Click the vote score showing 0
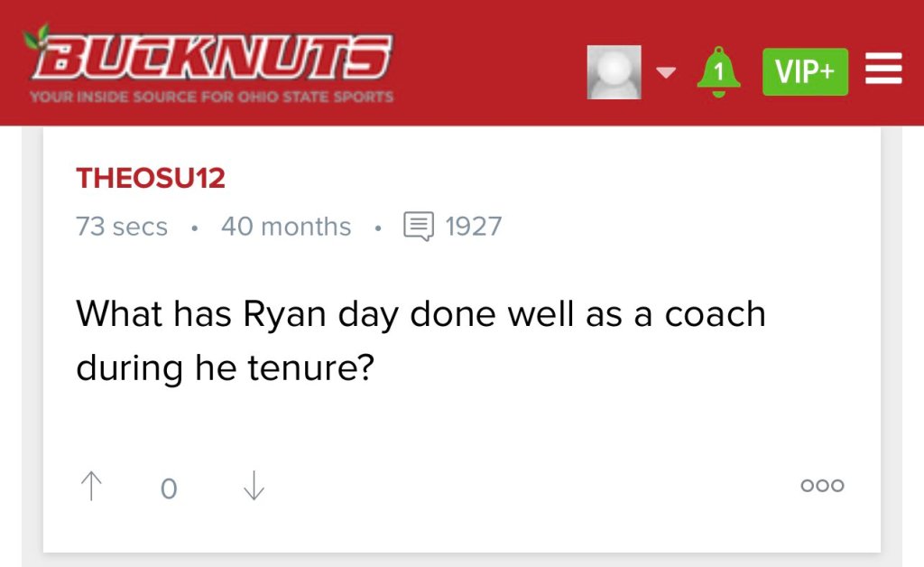Screen dimensions: 924x567 (x=169, y=488)
